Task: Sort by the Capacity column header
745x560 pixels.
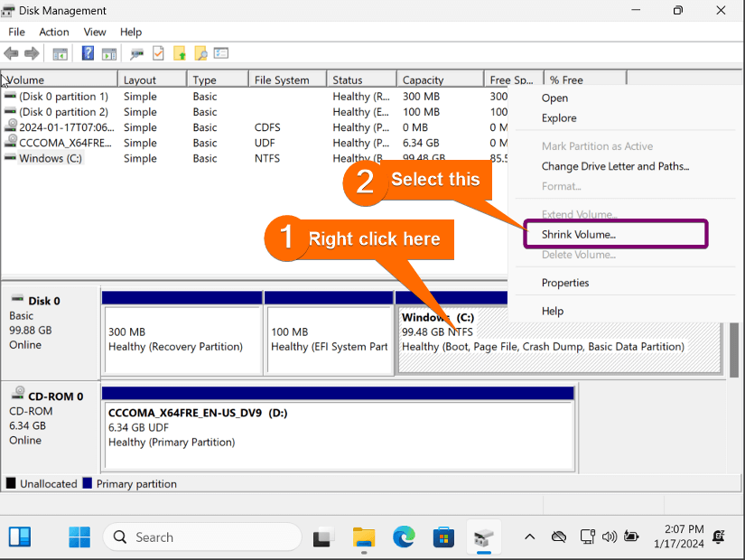Action: 441,79
